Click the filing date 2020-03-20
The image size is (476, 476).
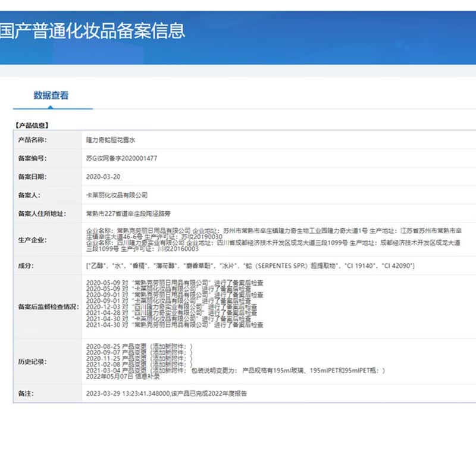coord(103,177)
